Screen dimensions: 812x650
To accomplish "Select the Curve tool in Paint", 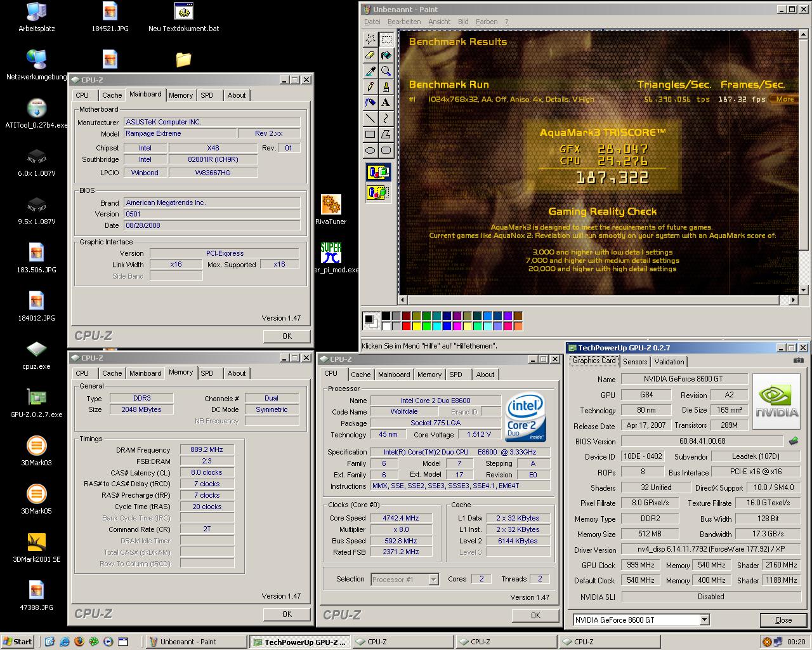I will coord(386,118).
